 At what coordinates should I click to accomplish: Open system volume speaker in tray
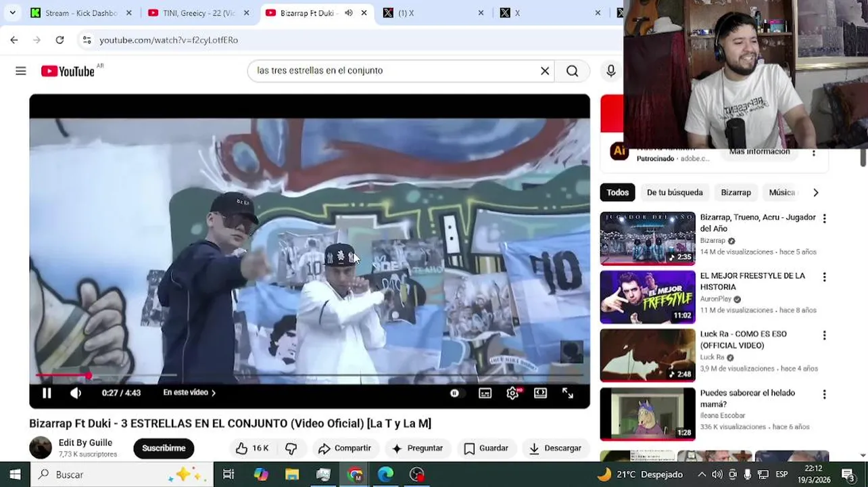pos(717,474)
